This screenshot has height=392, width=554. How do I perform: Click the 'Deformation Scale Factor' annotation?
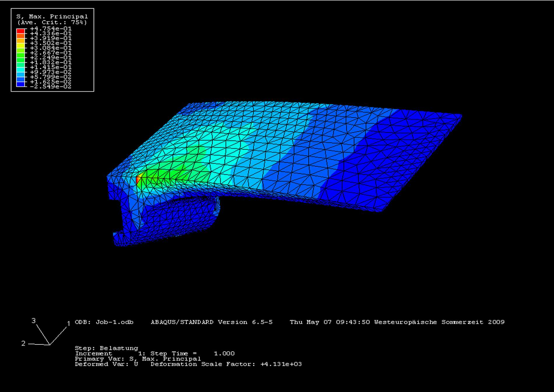point(226,364)
